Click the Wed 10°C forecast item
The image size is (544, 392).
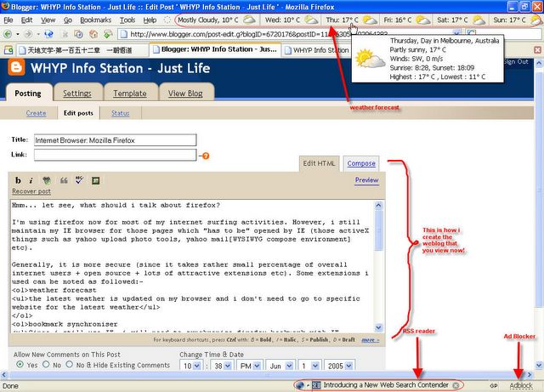(x=291, y=20)
